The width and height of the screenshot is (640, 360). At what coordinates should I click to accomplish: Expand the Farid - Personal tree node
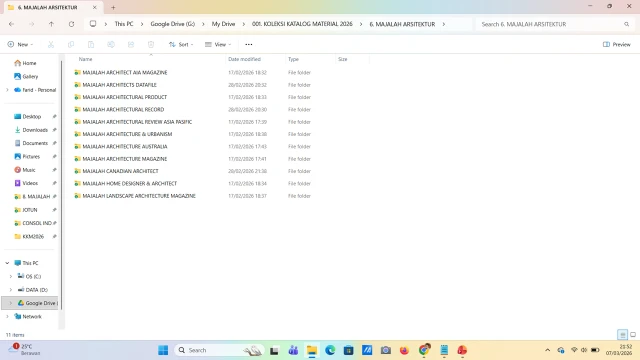7,90
